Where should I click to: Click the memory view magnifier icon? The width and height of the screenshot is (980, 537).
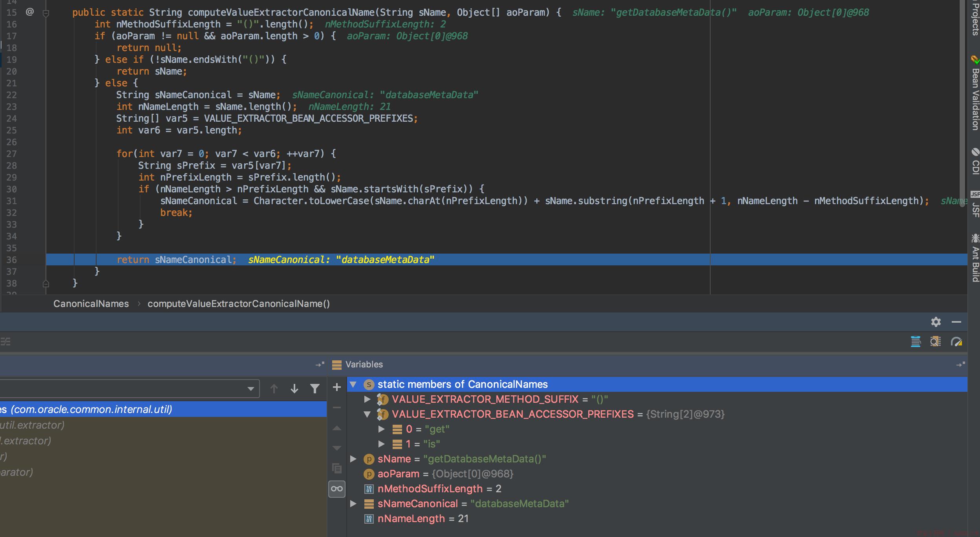coord(936,342)
